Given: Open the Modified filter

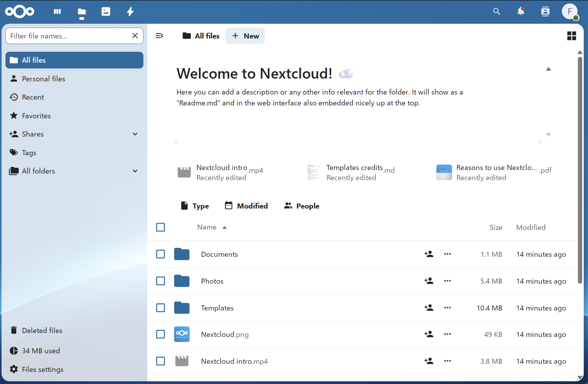Looking at the screenshot, I should (246, 205).
